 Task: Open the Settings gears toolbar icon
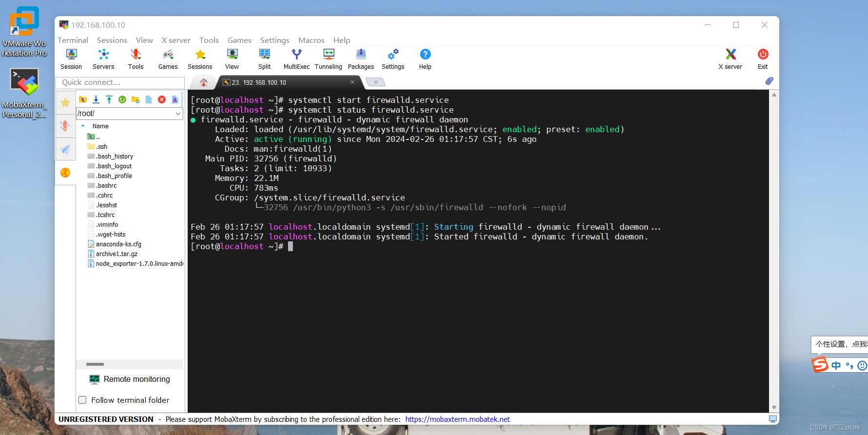click(393, 59)
